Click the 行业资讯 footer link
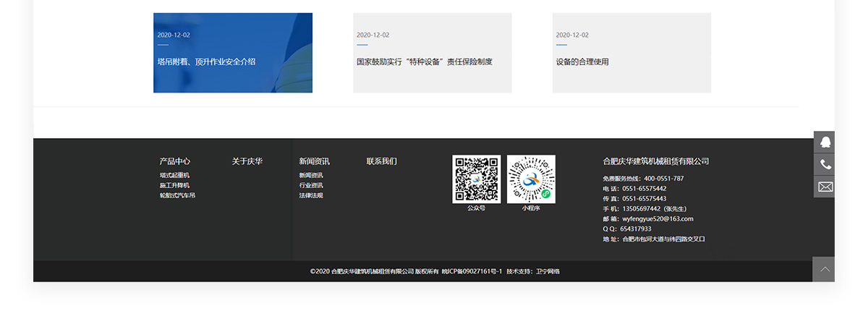Screen dimensions: 868x332 point(311,185)
